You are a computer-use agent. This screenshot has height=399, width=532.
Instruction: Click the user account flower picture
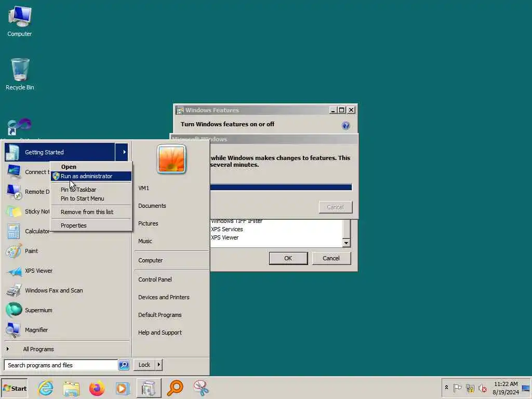pyautogui.click(x=171, y=159)
